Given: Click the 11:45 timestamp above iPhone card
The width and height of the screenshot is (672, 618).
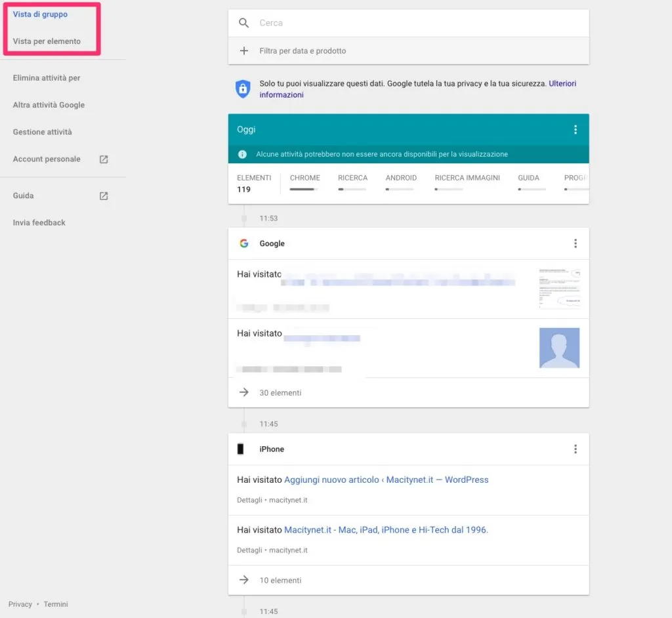Looking at the screenshot, I should coord(268,424).
